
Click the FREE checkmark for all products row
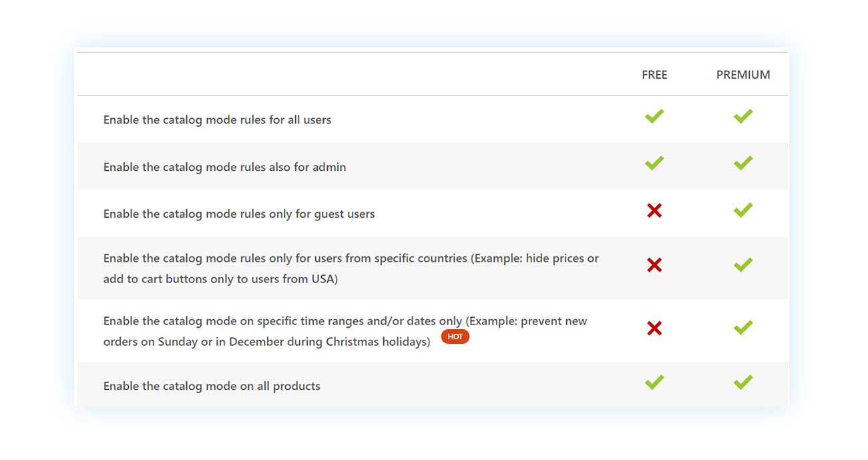coord(654,382)
